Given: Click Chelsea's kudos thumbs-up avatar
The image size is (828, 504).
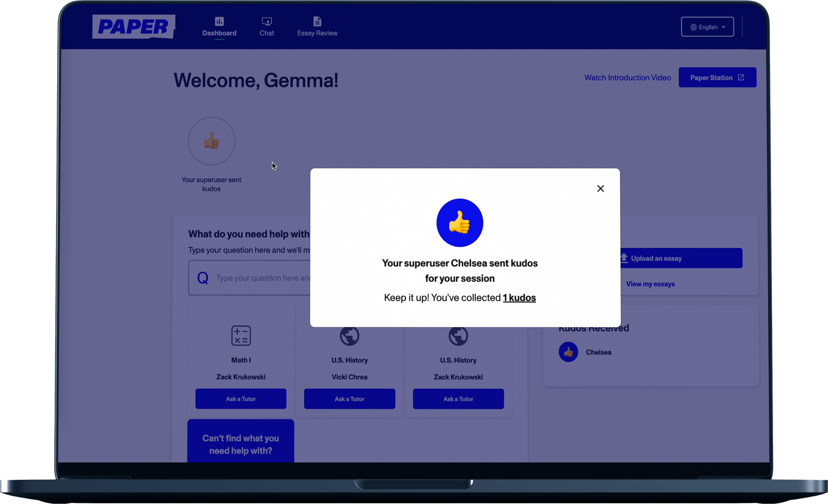Looking at the screenshot, I should [568, 352].
